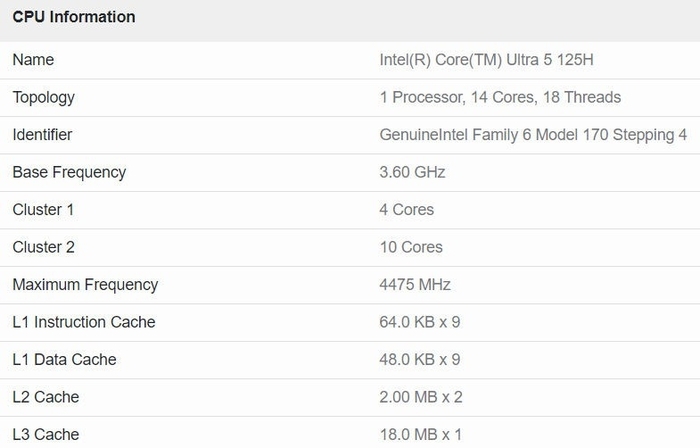Select Intel Core Ultra 5 125H text
The height and width of the screenshot is (448, 700).
pos(486,60)
